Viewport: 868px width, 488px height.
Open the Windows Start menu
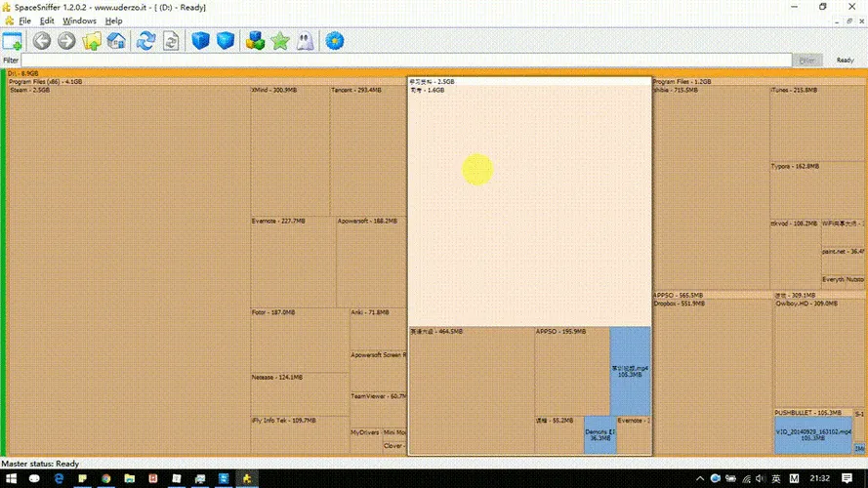(11, 478)
